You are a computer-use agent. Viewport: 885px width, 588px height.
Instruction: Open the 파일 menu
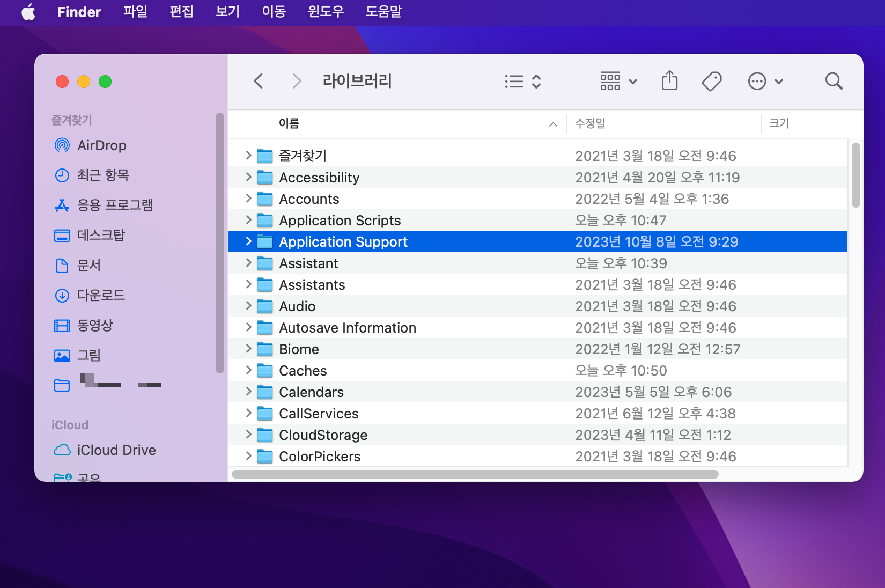[x=135, y=12]
